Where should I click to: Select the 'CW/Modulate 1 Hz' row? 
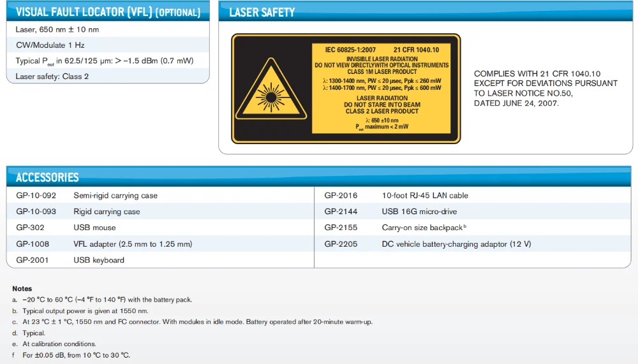tap(108, 45)
